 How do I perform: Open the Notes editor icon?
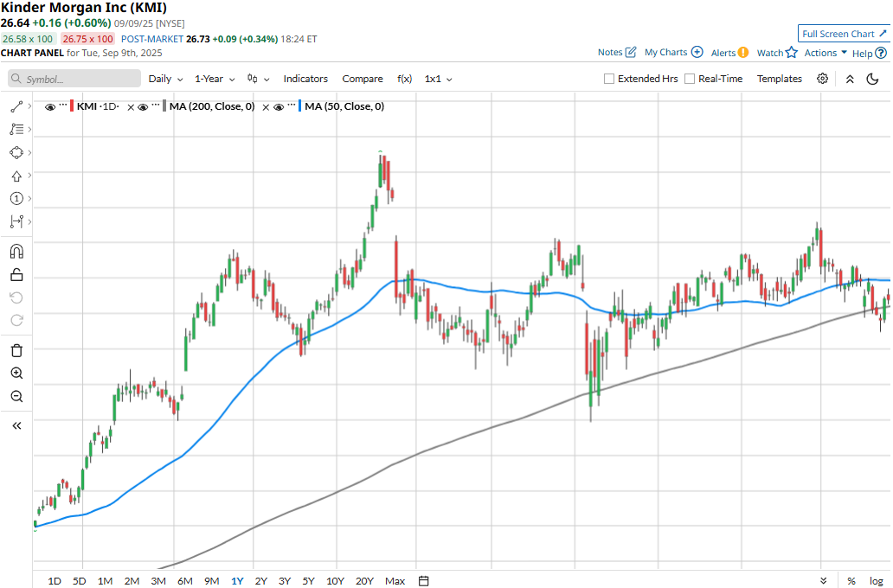(x=631, y=53)
